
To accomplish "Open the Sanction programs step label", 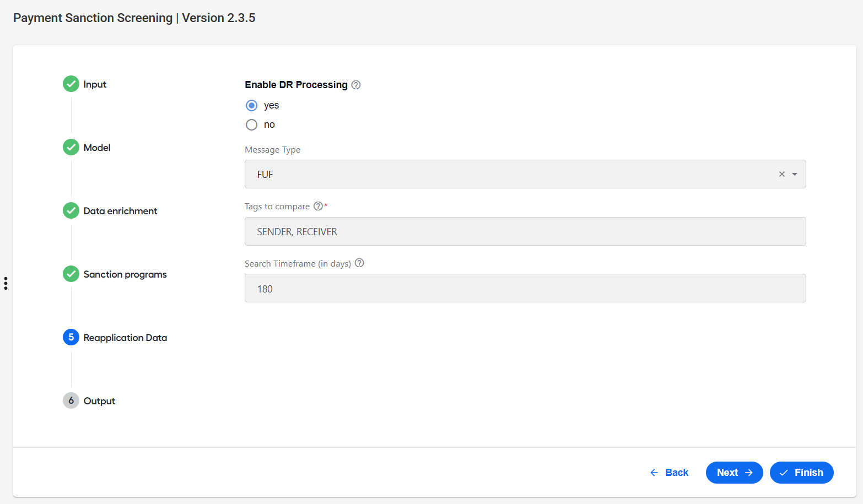I will click(125, 274).
